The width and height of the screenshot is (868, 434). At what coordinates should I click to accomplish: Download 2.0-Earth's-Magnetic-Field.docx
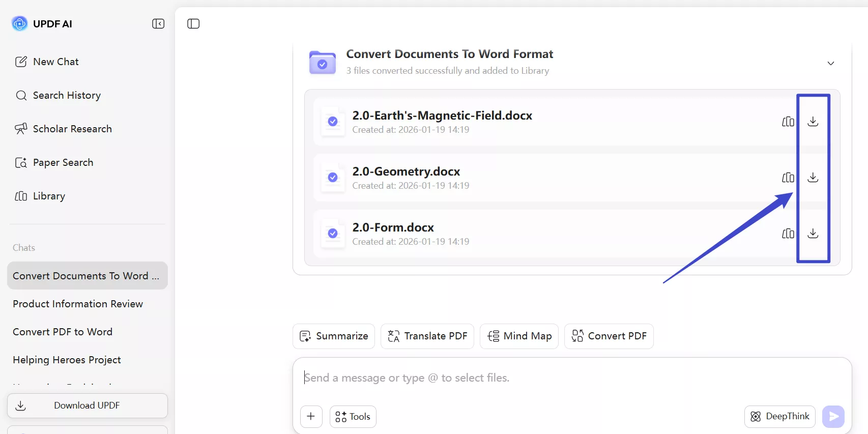click(813, 122)
